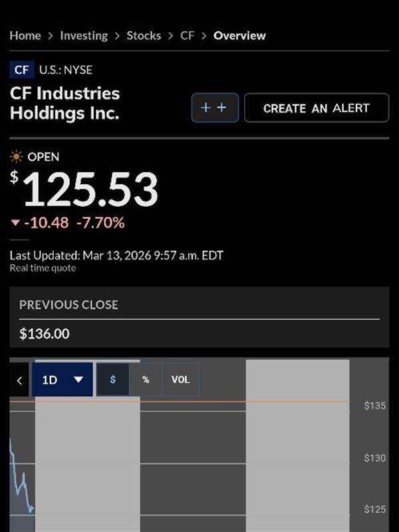
Task: Switch chart to dollar price view
Action: pos(113,380)
